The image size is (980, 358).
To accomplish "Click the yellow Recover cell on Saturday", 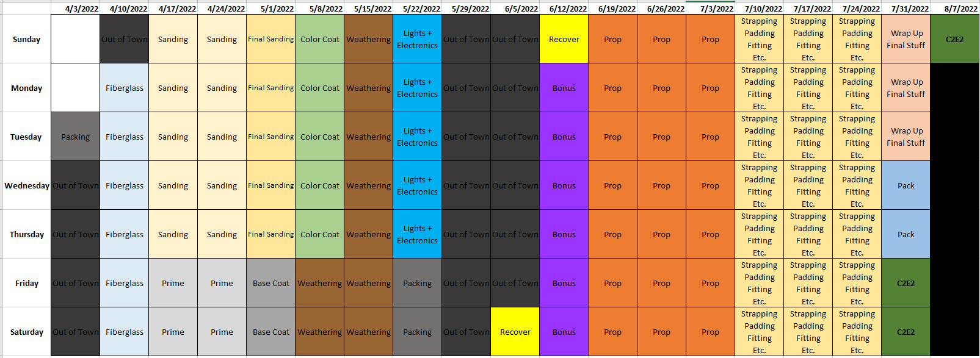I will click(515, 332).
